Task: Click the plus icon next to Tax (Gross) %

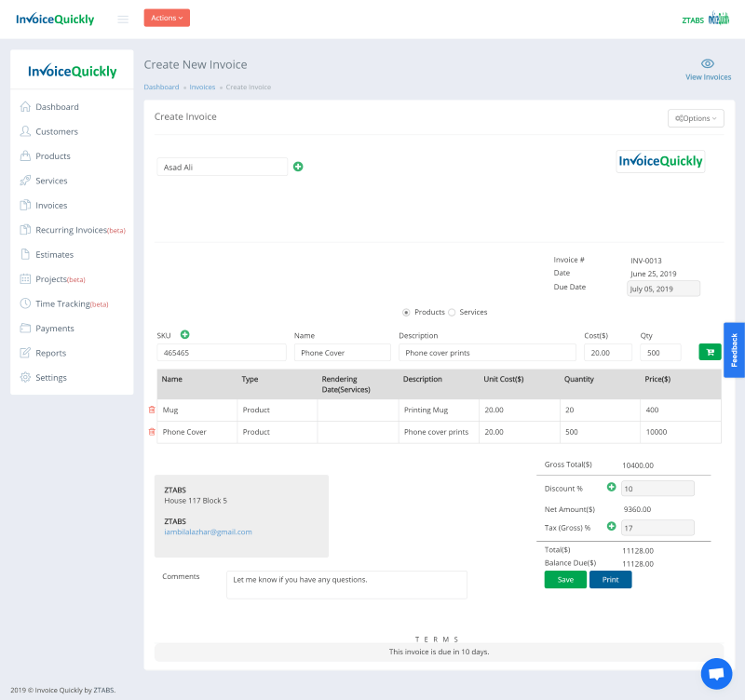Action: pos(612,526)
